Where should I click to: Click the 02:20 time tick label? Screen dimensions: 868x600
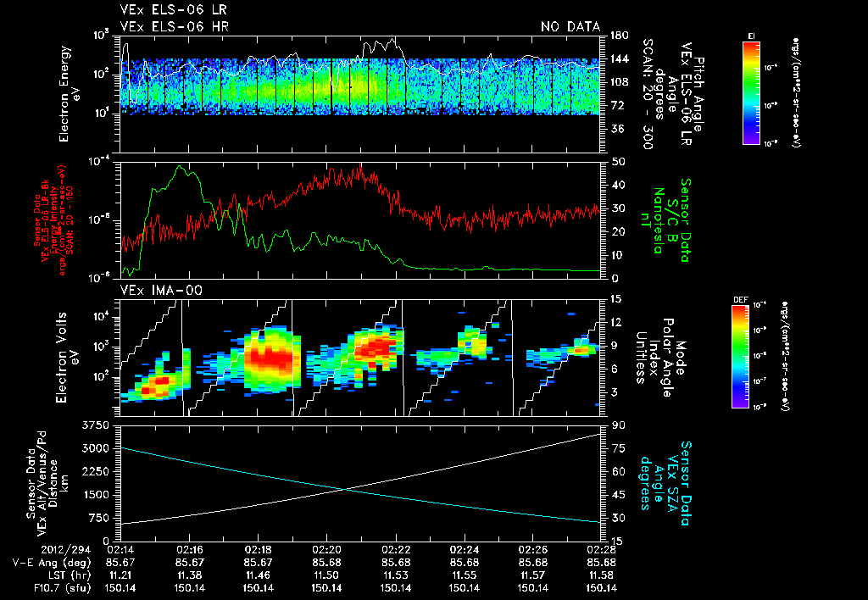point(326,550)
